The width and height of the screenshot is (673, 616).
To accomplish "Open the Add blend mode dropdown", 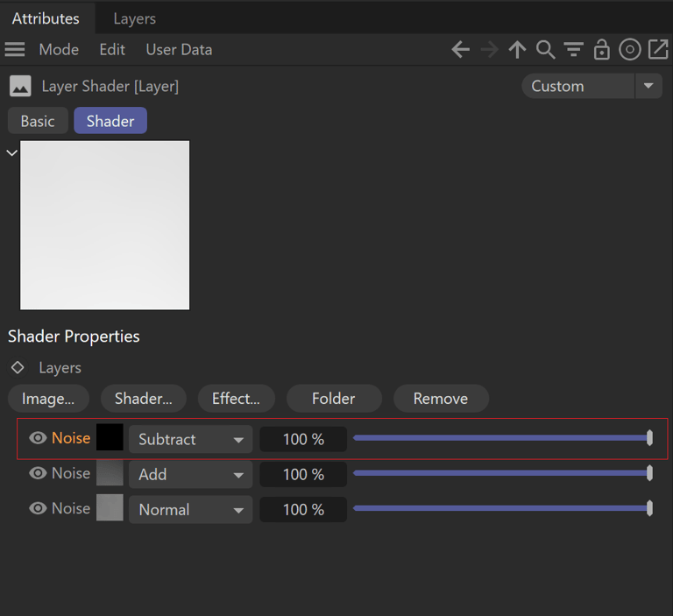I will pos(190,474).
